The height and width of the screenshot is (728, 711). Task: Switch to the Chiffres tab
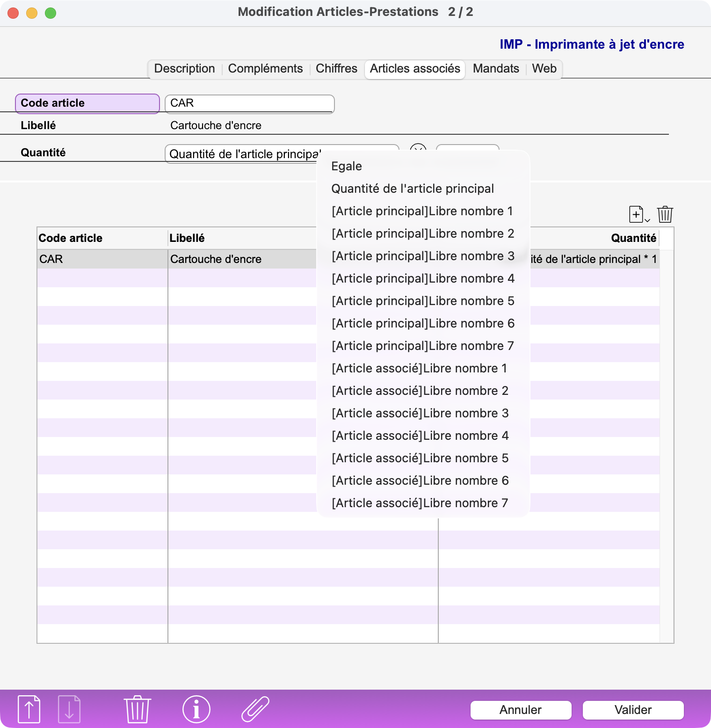pyautogui.click(x=336, y=69)
